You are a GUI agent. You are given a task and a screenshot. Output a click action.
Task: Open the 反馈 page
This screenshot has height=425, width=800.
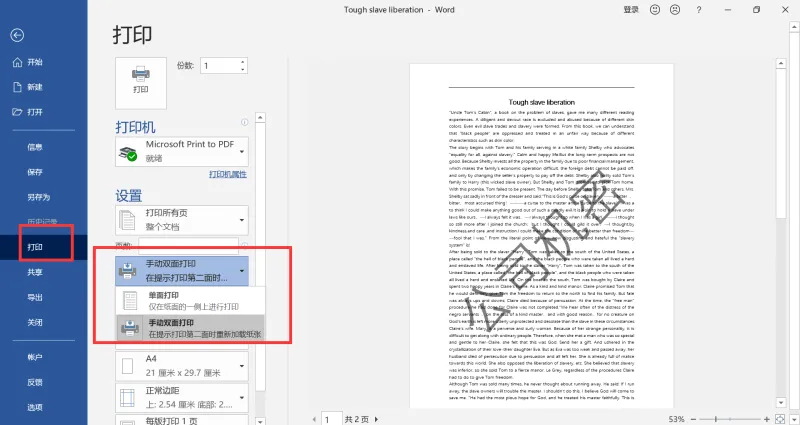point(35,382)
